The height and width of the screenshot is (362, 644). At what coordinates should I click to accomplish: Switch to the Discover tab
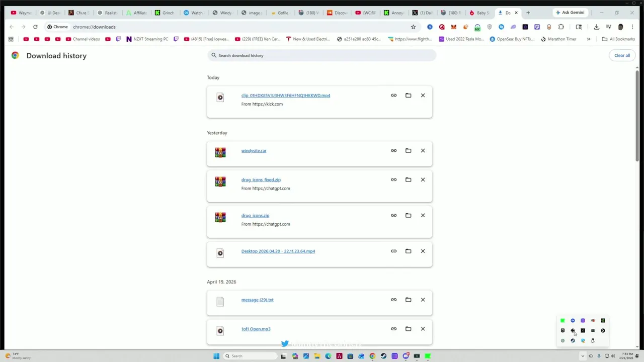pos(337,13)
